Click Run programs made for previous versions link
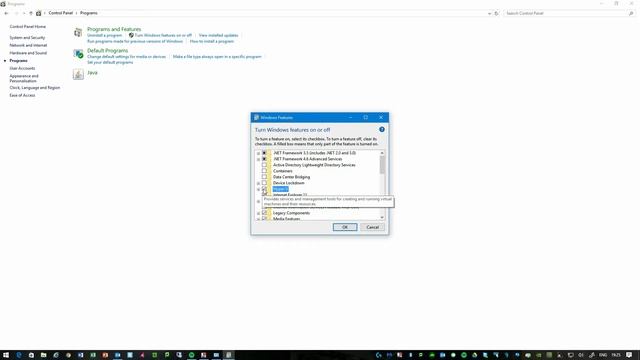This screenshot has height=360, width=640. 135,41
